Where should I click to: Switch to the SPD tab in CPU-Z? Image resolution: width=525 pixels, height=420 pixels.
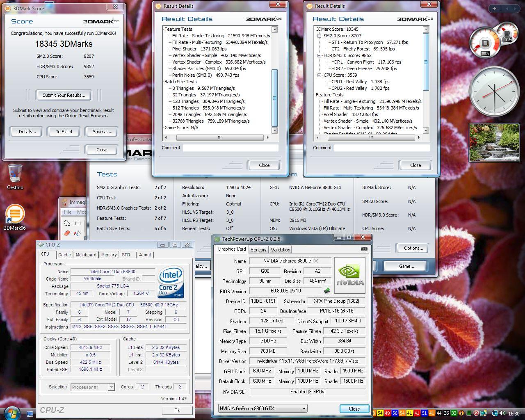126,255
